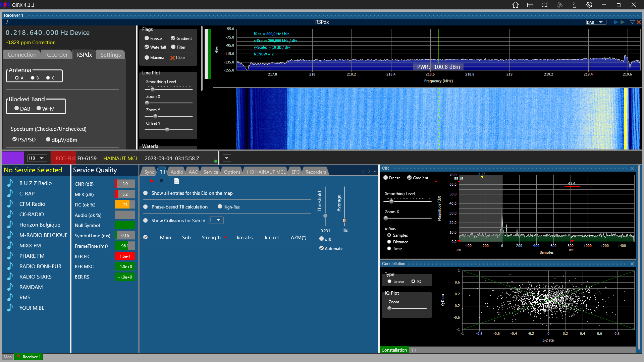Screen dimensions: 644x362
Task: Switch to the Audio tab
Action: (x=176, y=172)
